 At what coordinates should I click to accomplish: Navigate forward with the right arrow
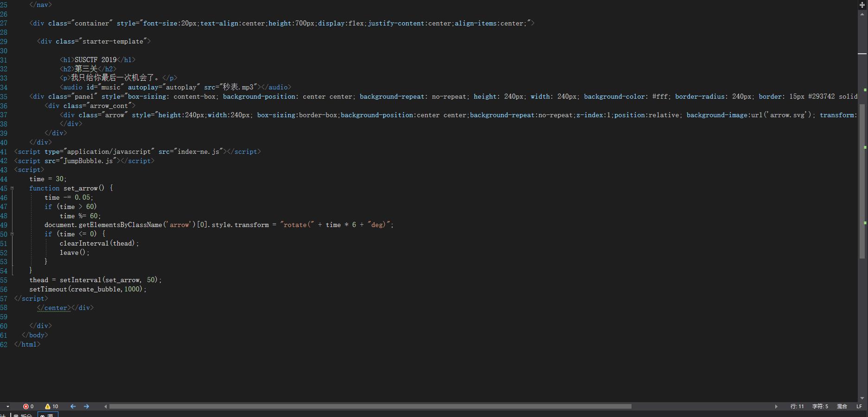click(86, 406)
